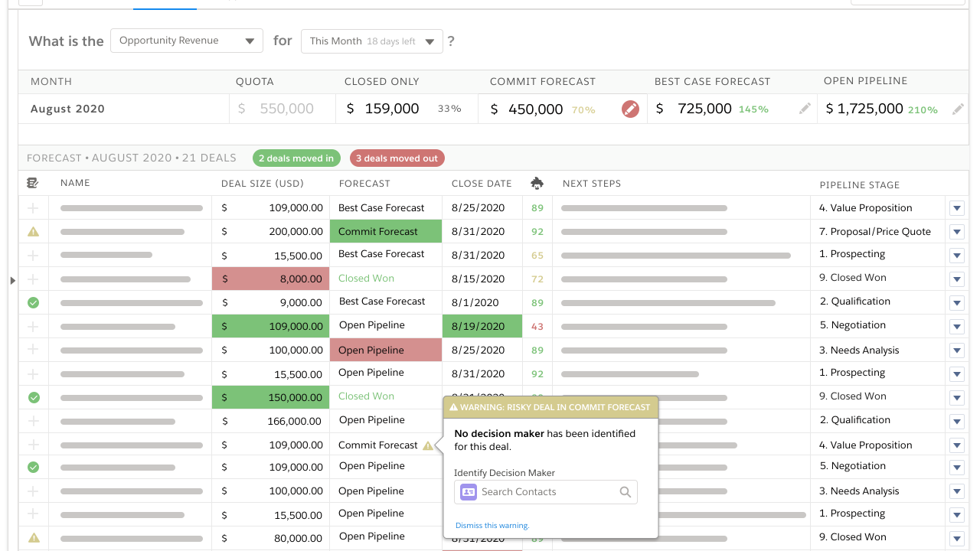Click the green highlighted Commit Forecast cell
Viewport: 980px width, 551px height.
click(x=386, y=232)
